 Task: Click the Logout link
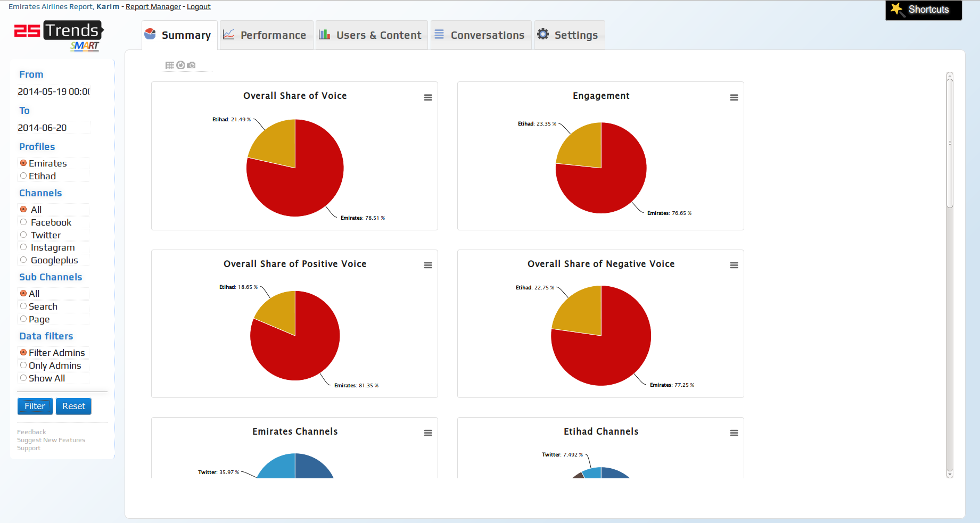199,6
